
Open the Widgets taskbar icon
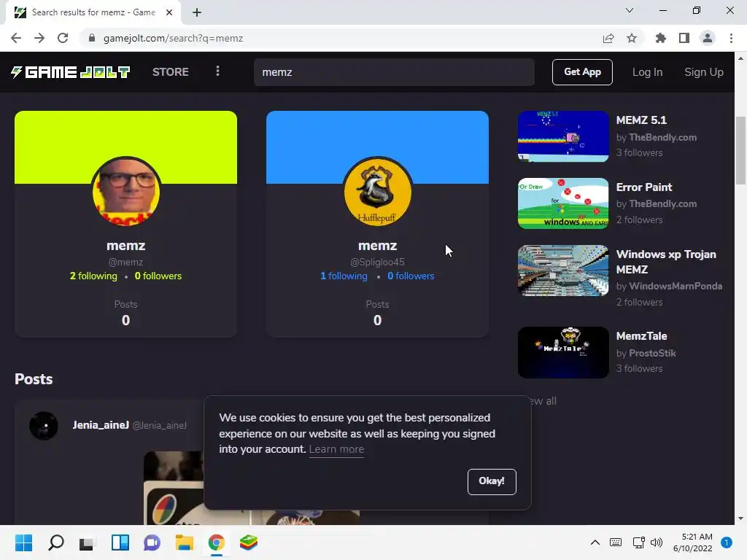pos(120,542)
